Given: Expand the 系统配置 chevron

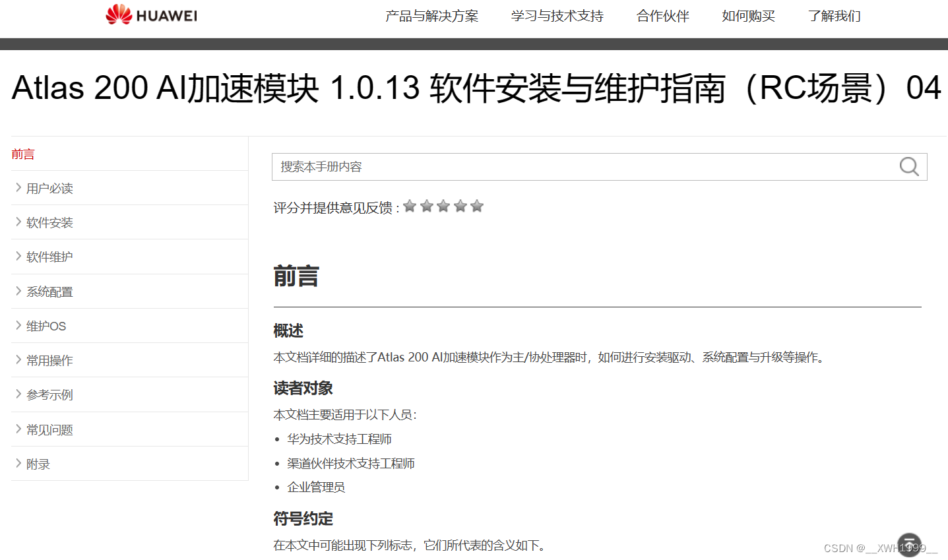Looking at the screenshot, I should (x=18, y=291).
